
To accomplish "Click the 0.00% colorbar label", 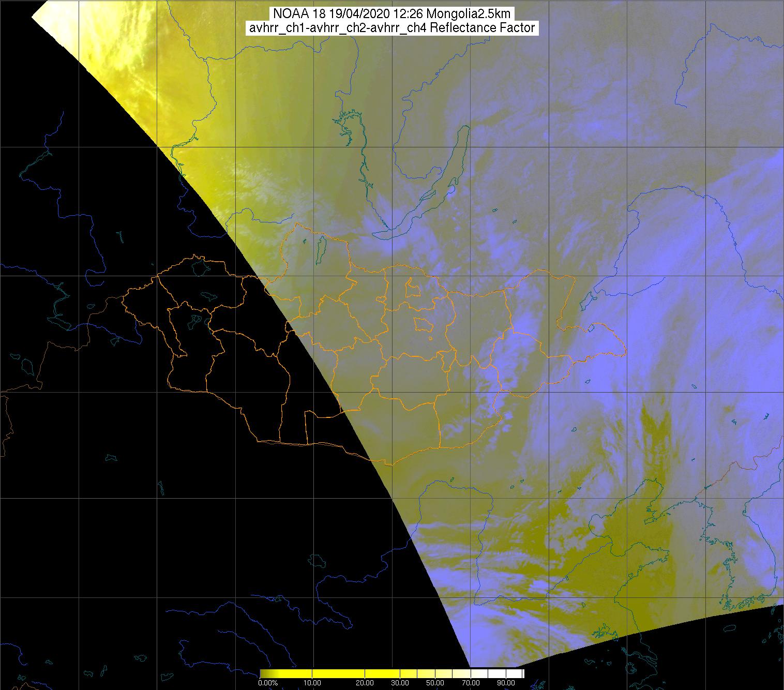I will click(268, 683).
